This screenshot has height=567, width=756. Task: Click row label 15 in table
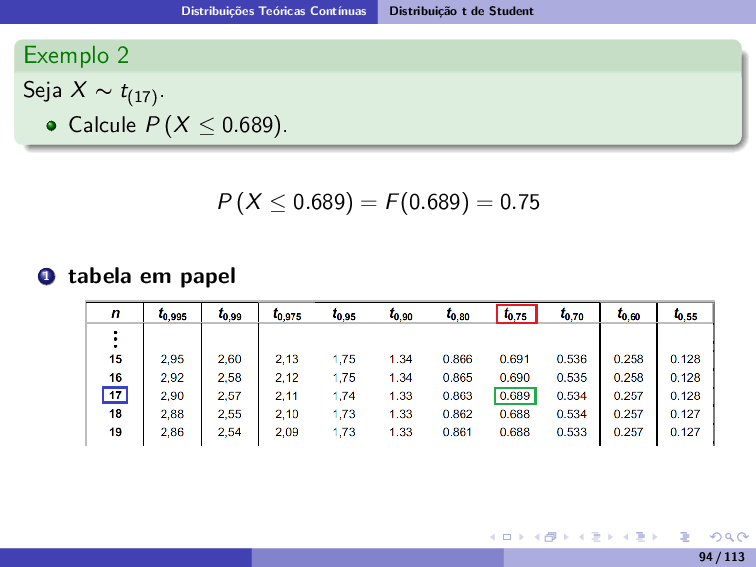tap(115, 359)
